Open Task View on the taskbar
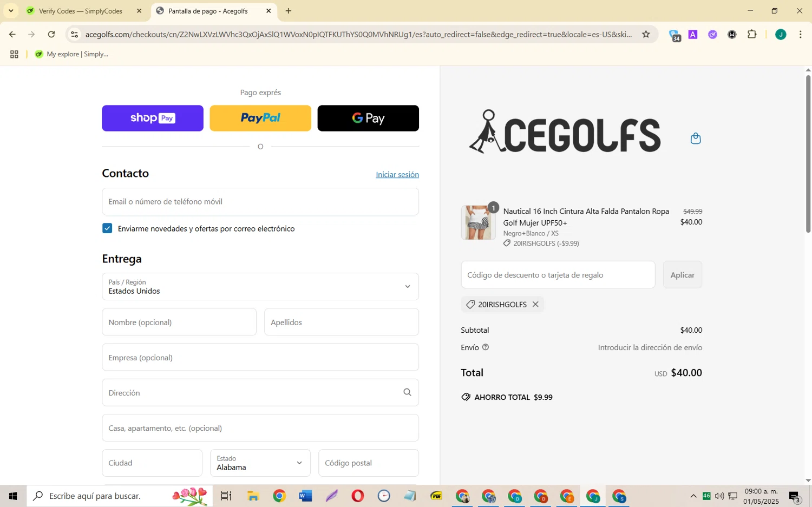The height and width of the screenshot is (507, 812). coord(226,496)
